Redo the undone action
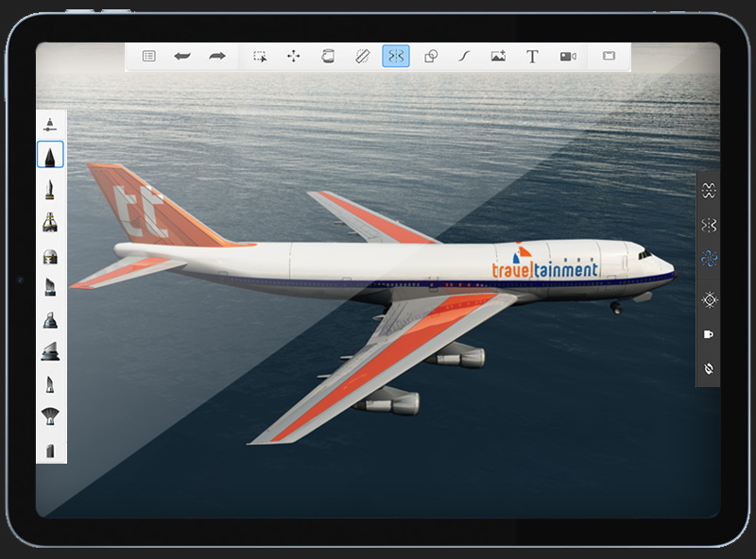The height and width of the screenshot is (559, 756). point(217,57)
